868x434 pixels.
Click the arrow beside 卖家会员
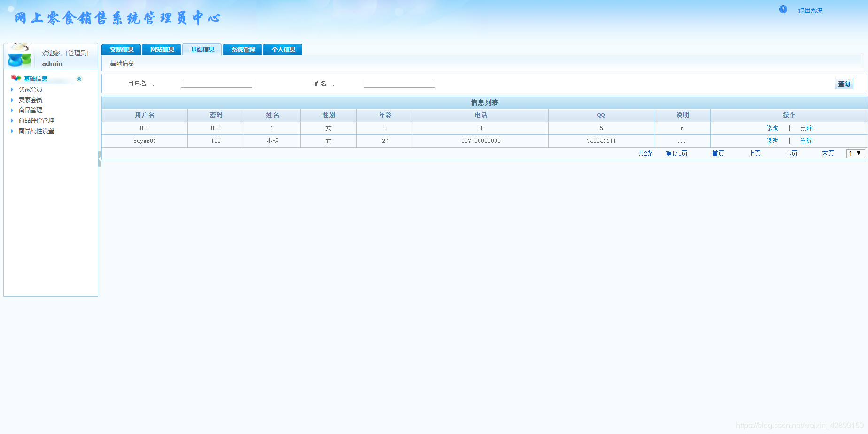coord(12,100)
